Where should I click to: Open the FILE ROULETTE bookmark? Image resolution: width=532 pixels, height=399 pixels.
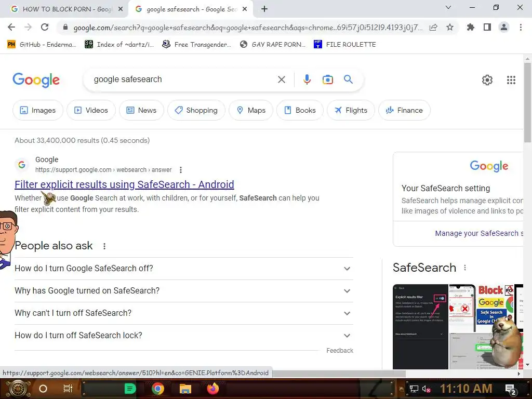click(x=345, y=45)
